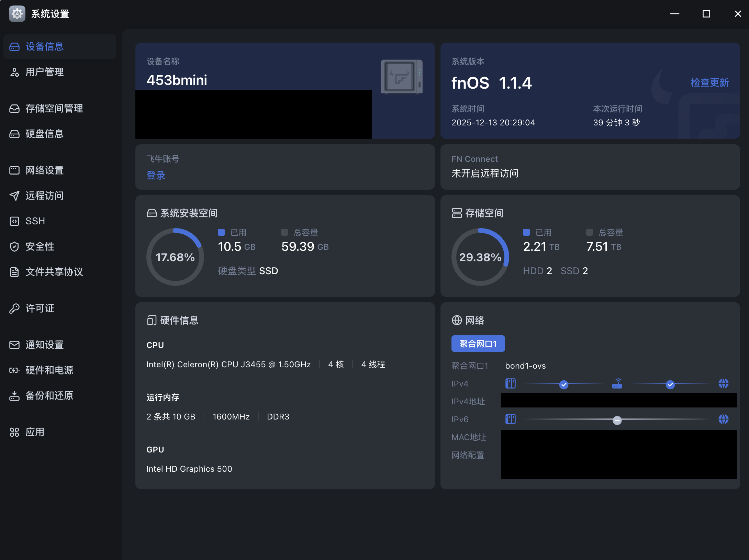The height and width of the screenshot is (560, 749).
Task: Open 文件共享协议 settings page
Action: pos(54,272)
